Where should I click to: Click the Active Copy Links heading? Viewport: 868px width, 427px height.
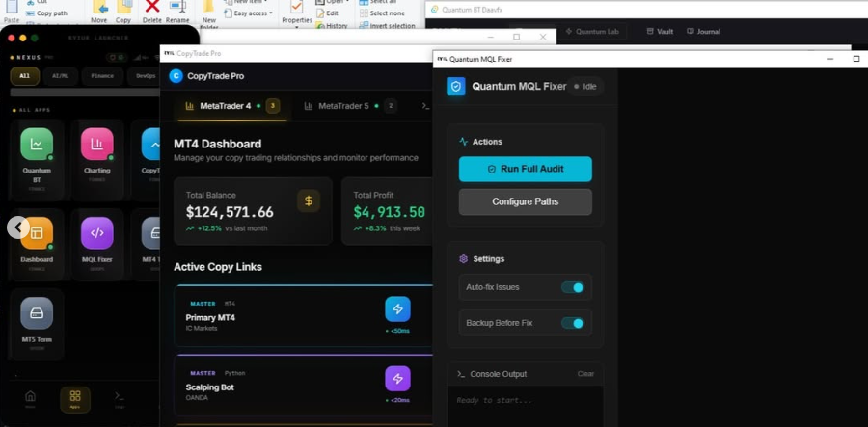click(218, 267)
